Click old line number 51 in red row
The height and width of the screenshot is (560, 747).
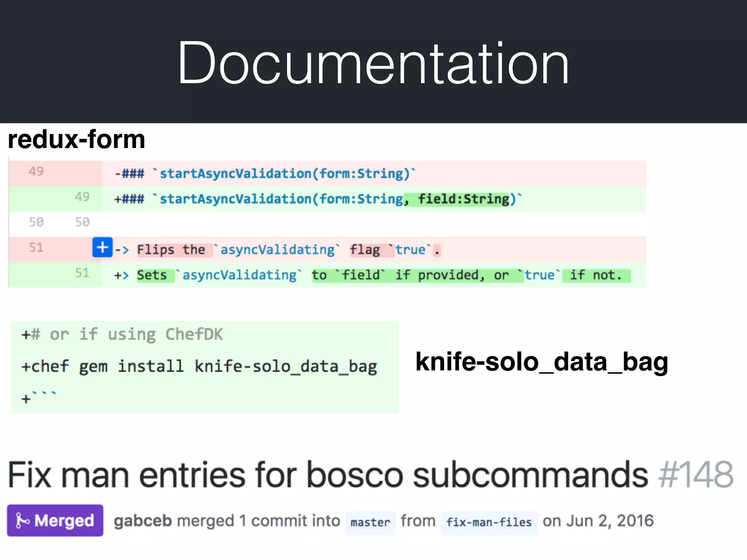(36, 248)
